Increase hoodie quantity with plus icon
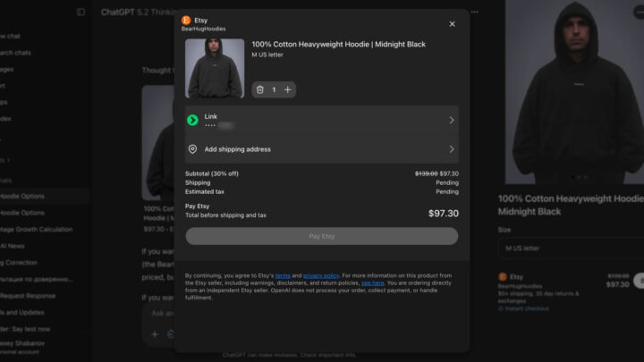The height and width of the screenshot is (362, 644). (287, 89)
